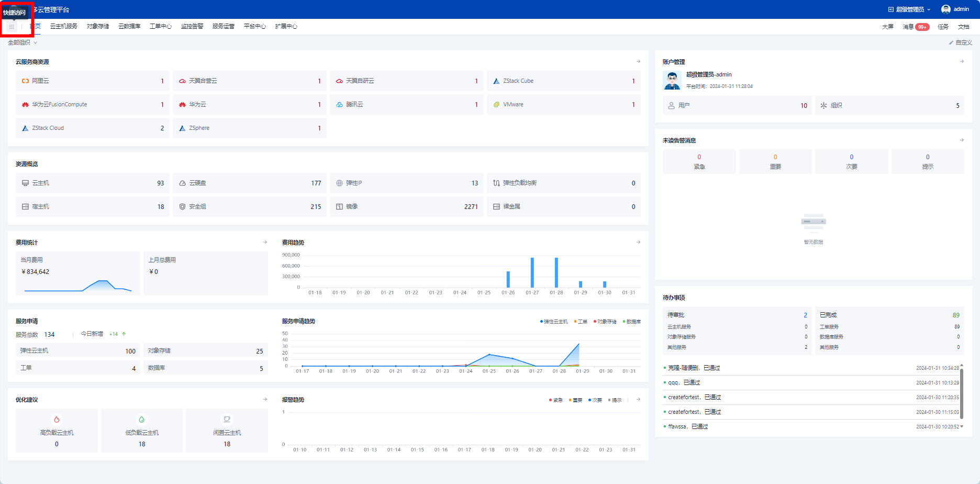Click the 当月费用 sparkline card

(78, 273)
